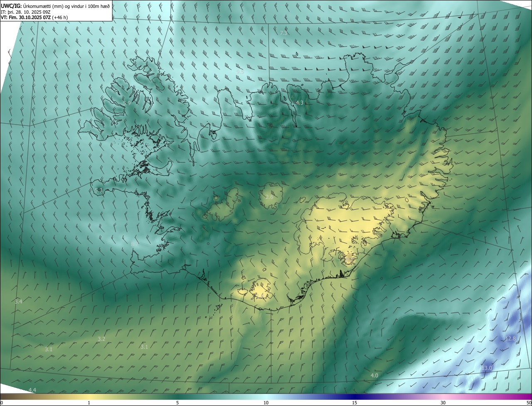532x406 pixels.
Task: Click the 9.5 value label on the map
Action: 240,72
